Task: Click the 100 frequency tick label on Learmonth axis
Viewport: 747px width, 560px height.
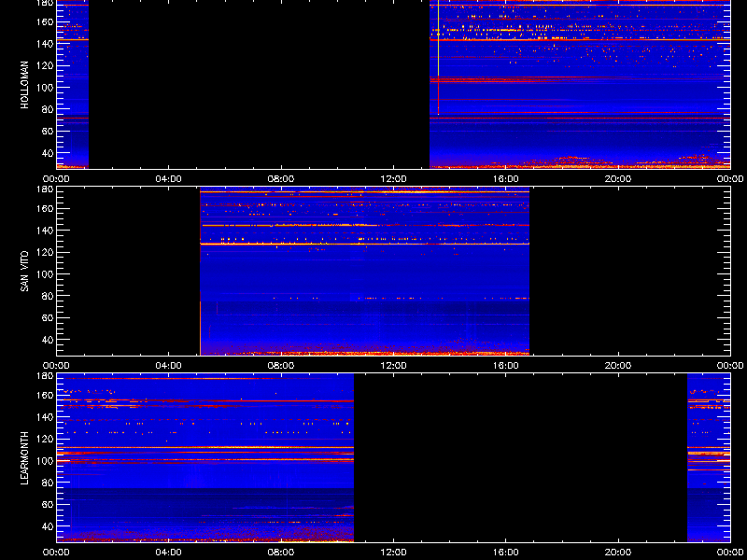Action: click(x=46, y=461)
